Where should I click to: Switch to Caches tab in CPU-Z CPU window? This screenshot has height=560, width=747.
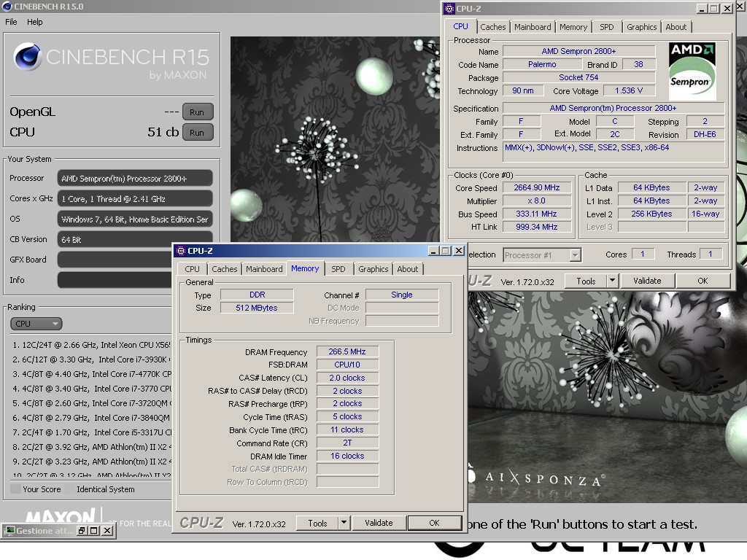(493, 27)
